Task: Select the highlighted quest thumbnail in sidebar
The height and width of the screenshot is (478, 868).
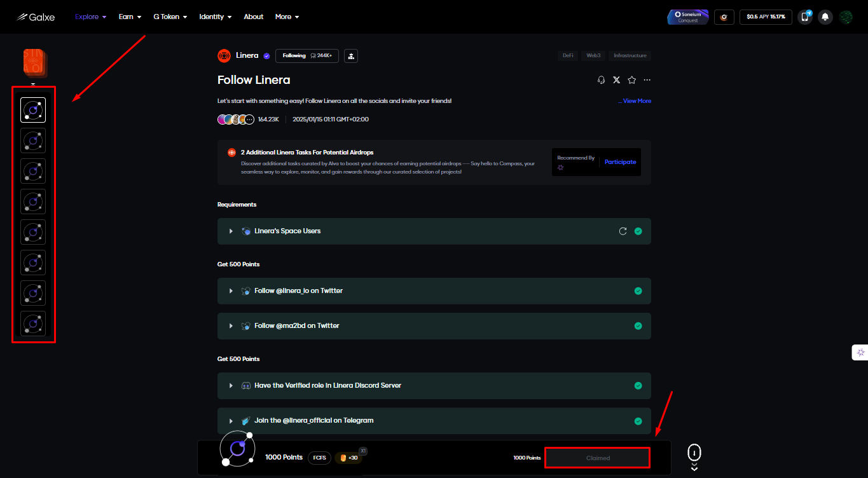Action: 33,110
